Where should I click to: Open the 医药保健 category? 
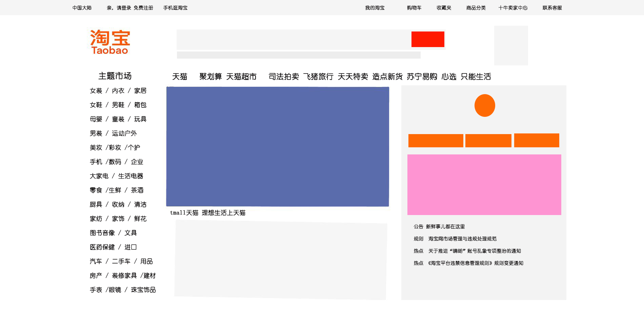tap(102, 247)
